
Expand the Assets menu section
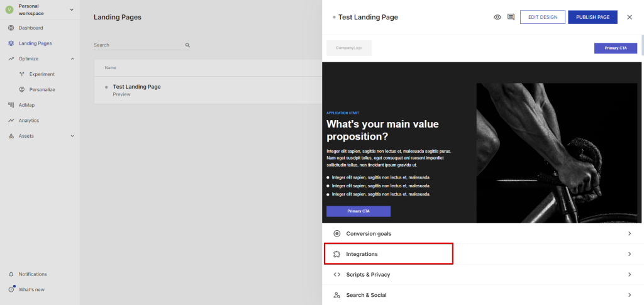coord(72,136)
